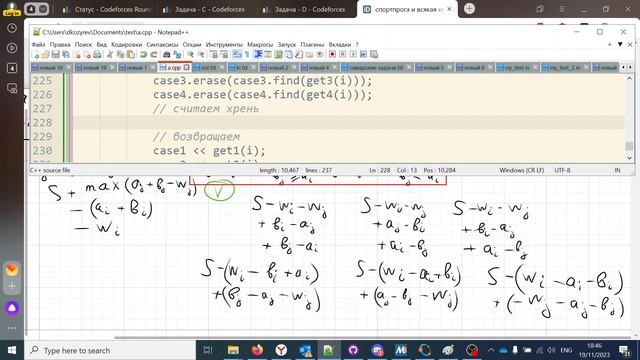Switch to the my_test.m tab
The width and height of the screenshot is (640, 360).
pos(517,67)
